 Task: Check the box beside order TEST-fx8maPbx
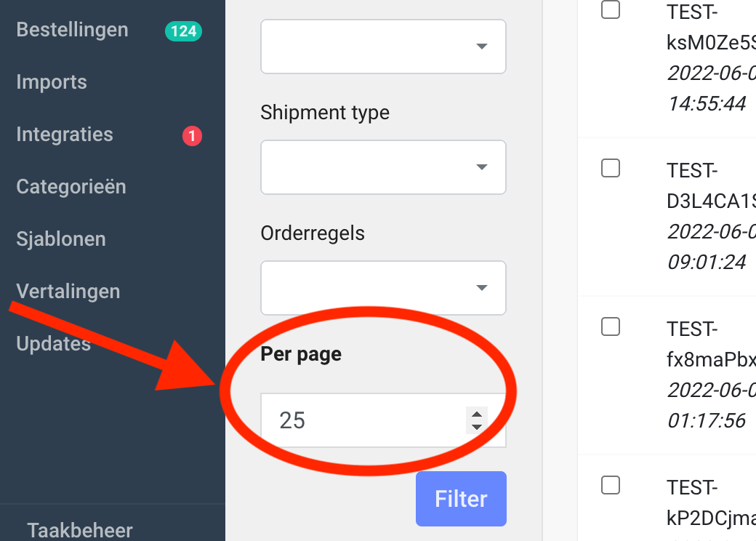(x=611, y=326)
